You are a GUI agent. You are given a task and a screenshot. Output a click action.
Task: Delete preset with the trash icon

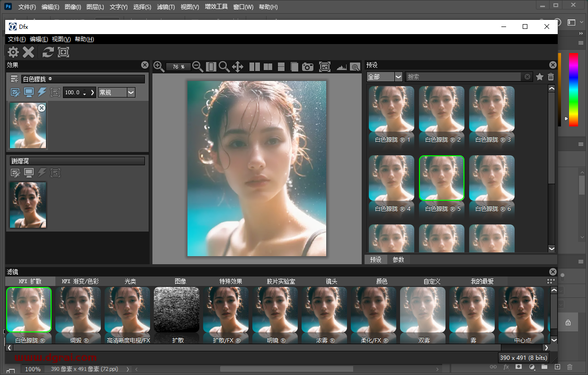click(x=551, y=77)
